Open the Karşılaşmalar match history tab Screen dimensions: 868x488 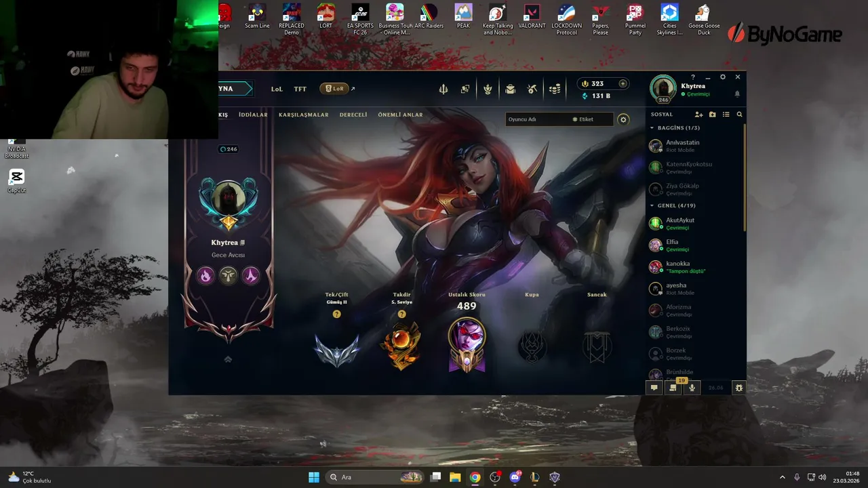point(303,115)
